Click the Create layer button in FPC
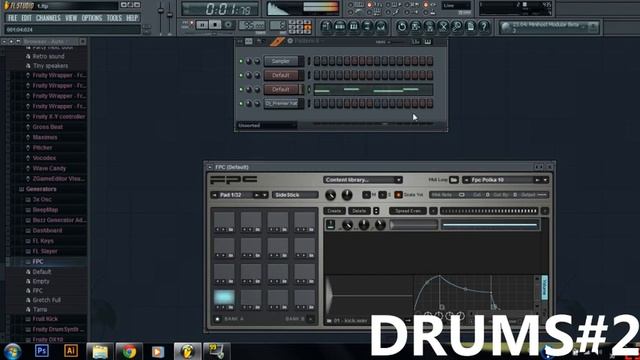The width and height of the screenshot is (640, 360). tap(334, 211)
